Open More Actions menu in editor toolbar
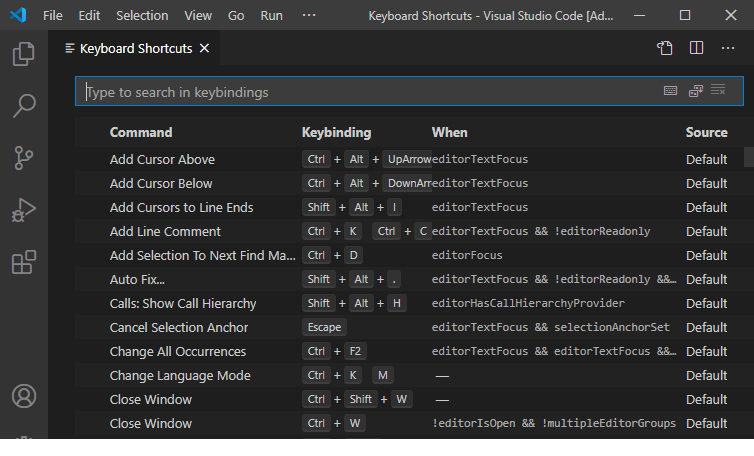Image resolution: width=754 pixels, height=456 pixels. [x=728, y=48]
